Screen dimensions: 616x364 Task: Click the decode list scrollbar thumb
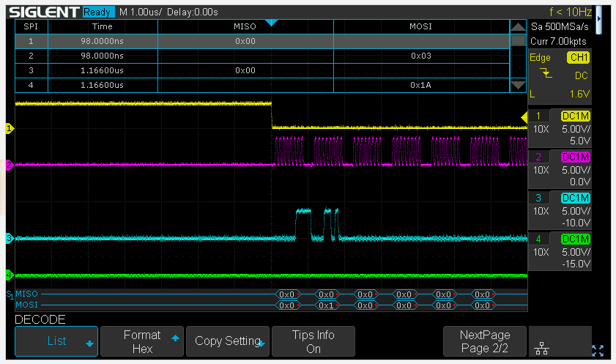click(518, 41)
